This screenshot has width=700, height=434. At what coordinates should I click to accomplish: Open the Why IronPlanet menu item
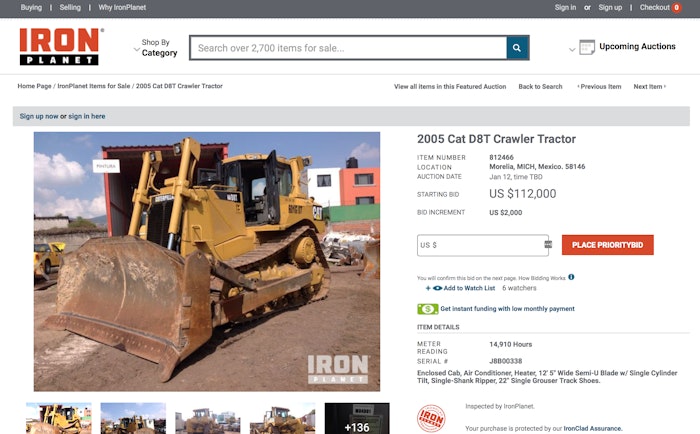(x=122, y=8)
